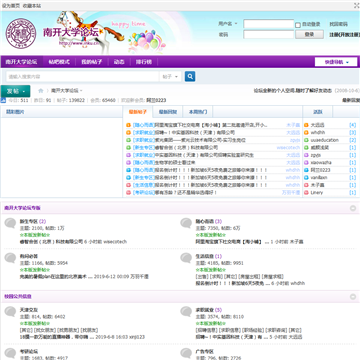Select the 活跃 members tab

pos(318,112)
